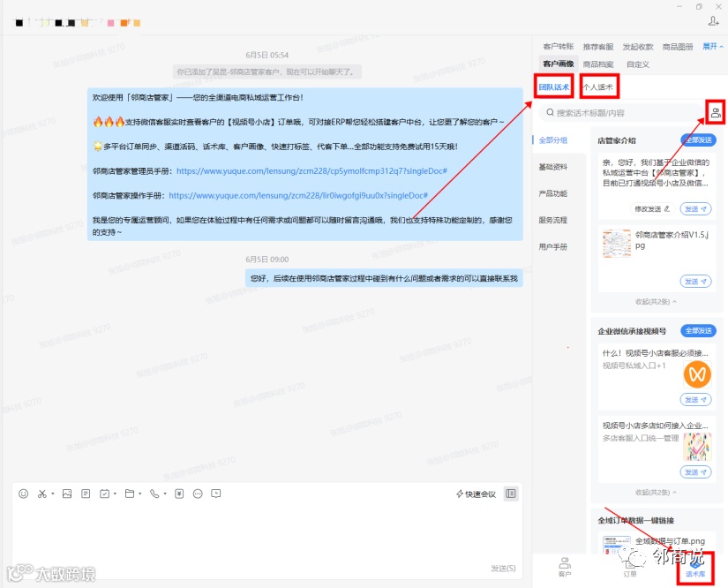
Task: Open the 订单 bottom tab
Action: pyautogui.click(x=629, y=567)
